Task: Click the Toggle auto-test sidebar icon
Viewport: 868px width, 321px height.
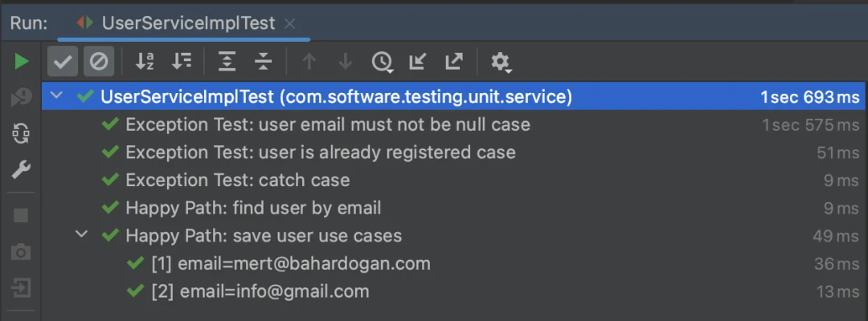Action: pyautogui.click(x=21, y=132)
